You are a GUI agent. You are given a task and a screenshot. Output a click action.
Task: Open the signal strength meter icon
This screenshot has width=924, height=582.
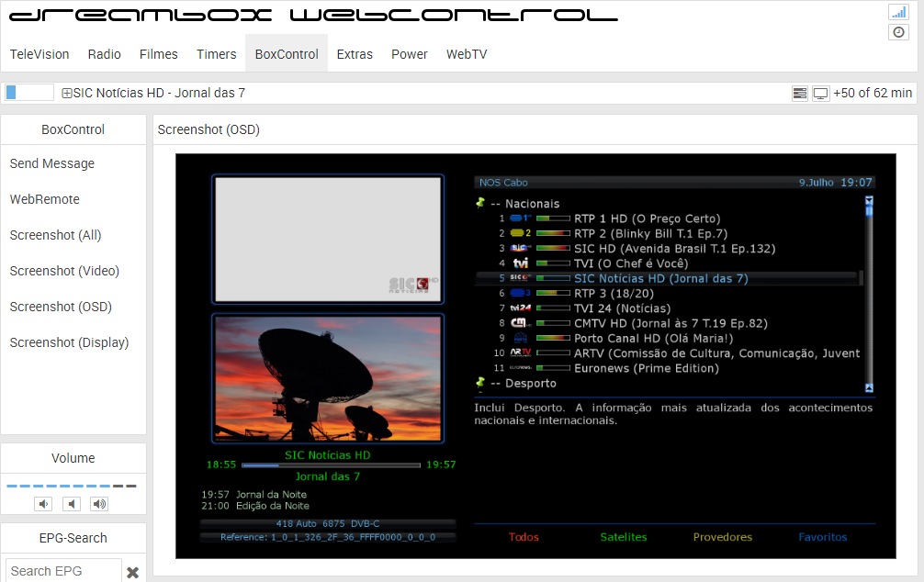coord(898,12)
